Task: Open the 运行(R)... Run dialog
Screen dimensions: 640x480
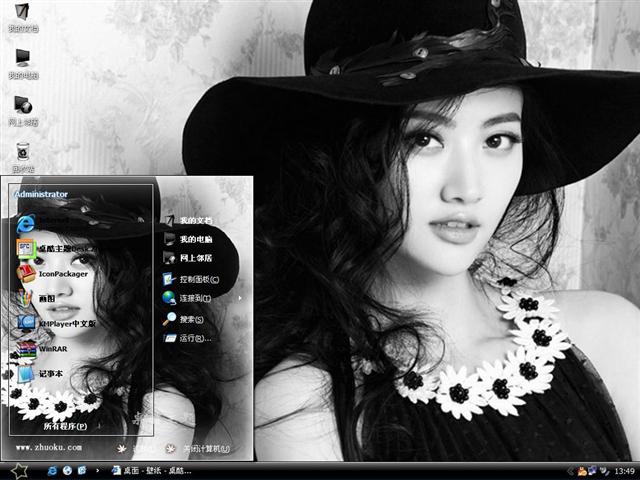Action: (187, 338)
